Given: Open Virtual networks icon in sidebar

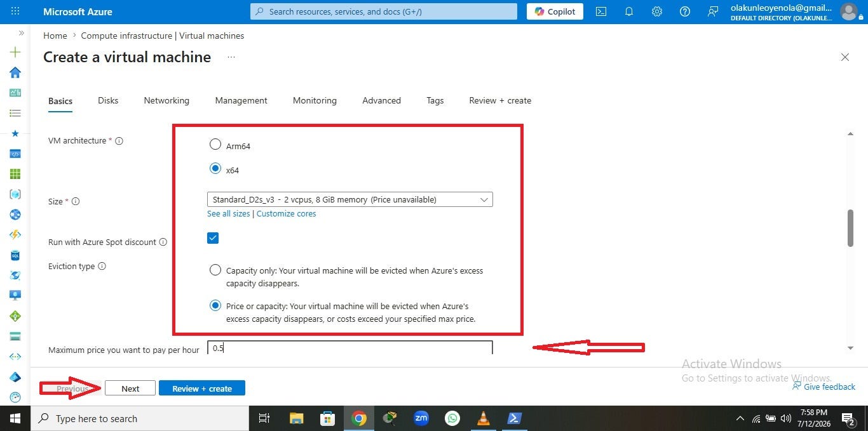Looking at the screenshot, I should coord(15,357).
